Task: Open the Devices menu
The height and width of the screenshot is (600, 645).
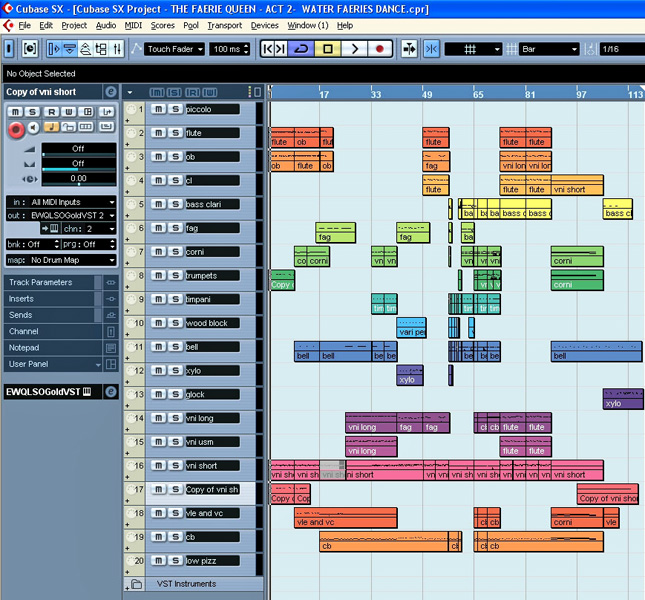Action: 264,25
